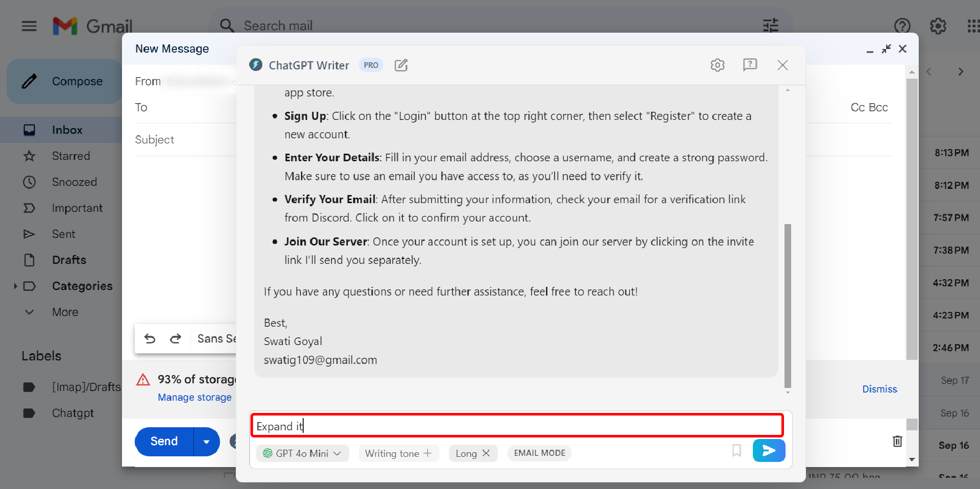Screen dimensions: 980x489
Task: Open search filter options icon
Action: [770, 26]
